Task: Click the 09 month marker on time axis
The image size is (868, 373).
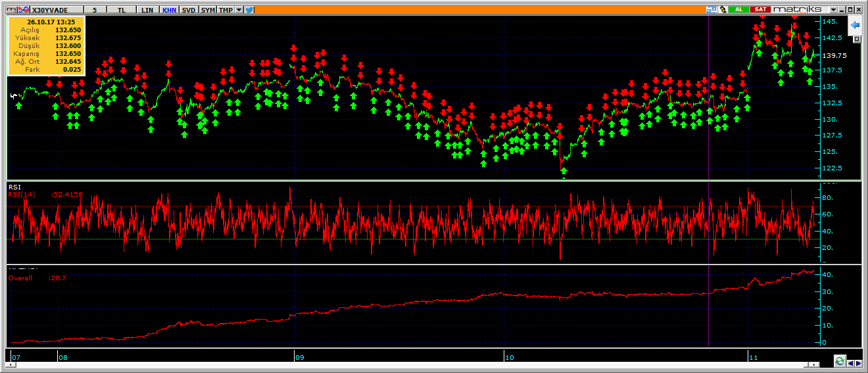Action: 299,358
